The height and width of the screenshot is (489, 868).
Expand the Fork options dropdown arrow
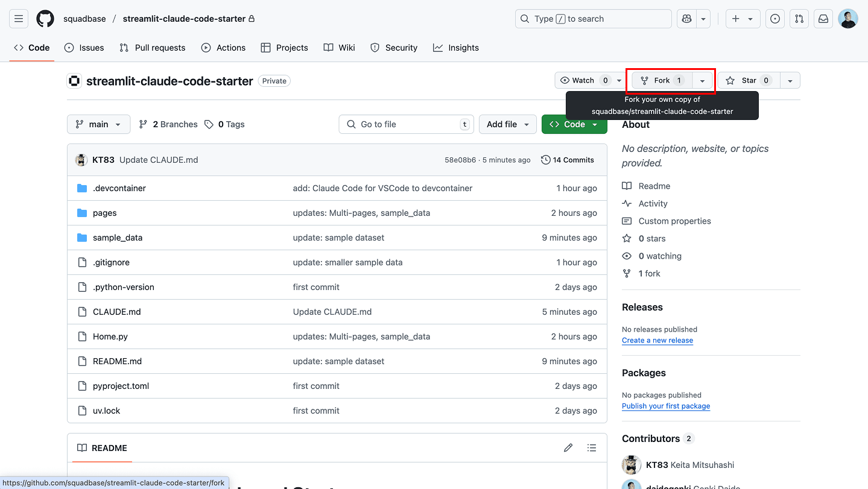click(702, 81)
